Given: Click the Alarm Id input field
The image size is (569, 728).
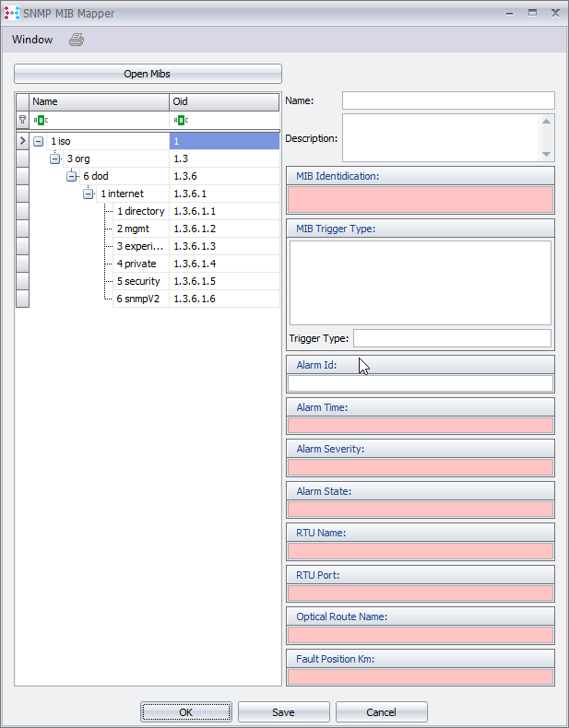Looking at the screenshot, I should (x=421, y=383).
